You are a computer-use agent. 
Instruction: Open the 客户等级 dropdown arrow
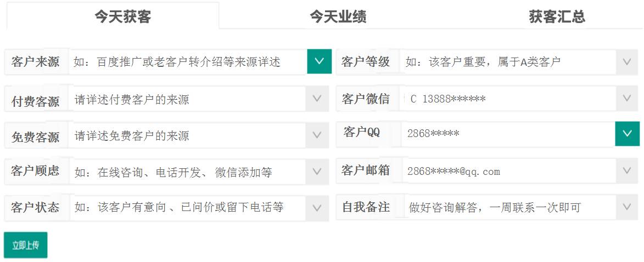coord(628,61)
